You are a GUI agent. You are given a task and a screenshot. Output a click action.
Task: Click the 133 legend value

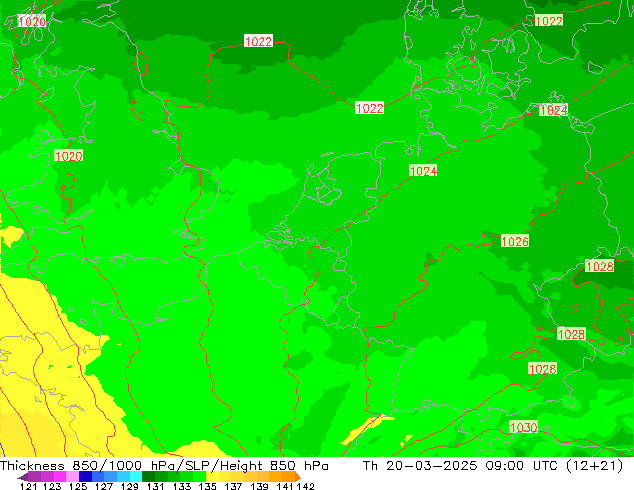(181, 486)
